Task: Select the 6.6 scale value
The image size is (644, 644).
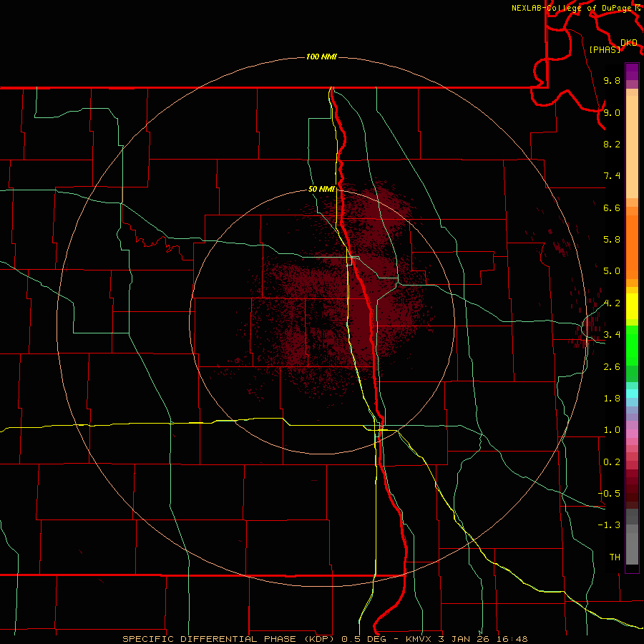Action: point(612,208)
